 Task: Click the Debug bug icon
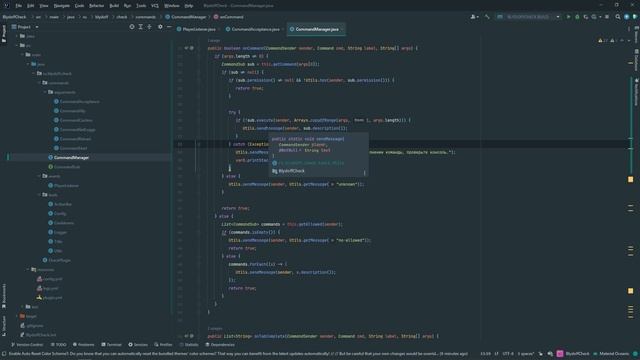click(x=577, y=17)
